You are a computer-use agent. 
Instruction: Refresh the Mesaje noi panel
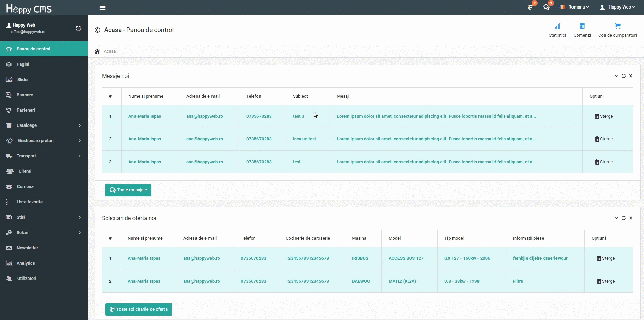(624, 76)
